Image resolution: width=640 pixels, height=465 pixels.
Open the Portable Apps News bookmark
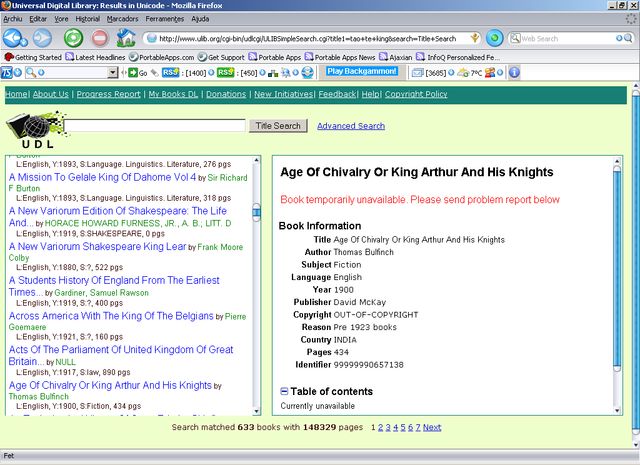pos(340,57)
